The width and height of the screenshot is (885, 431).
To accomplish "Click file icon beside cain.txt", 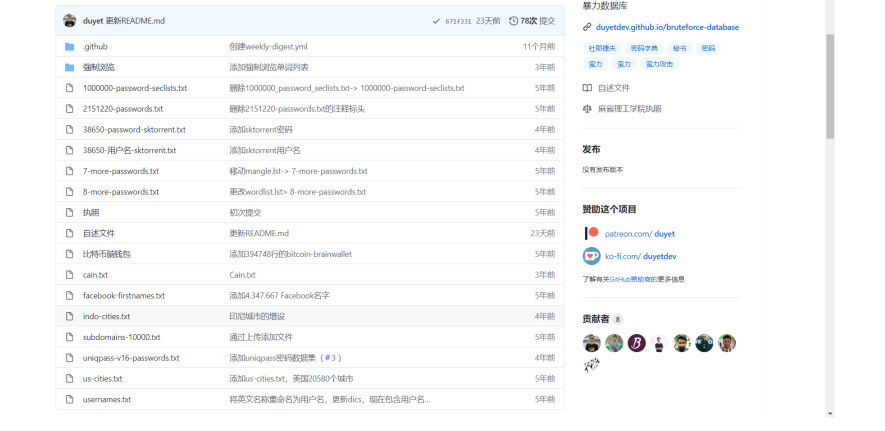I will [x=69, y=275].
